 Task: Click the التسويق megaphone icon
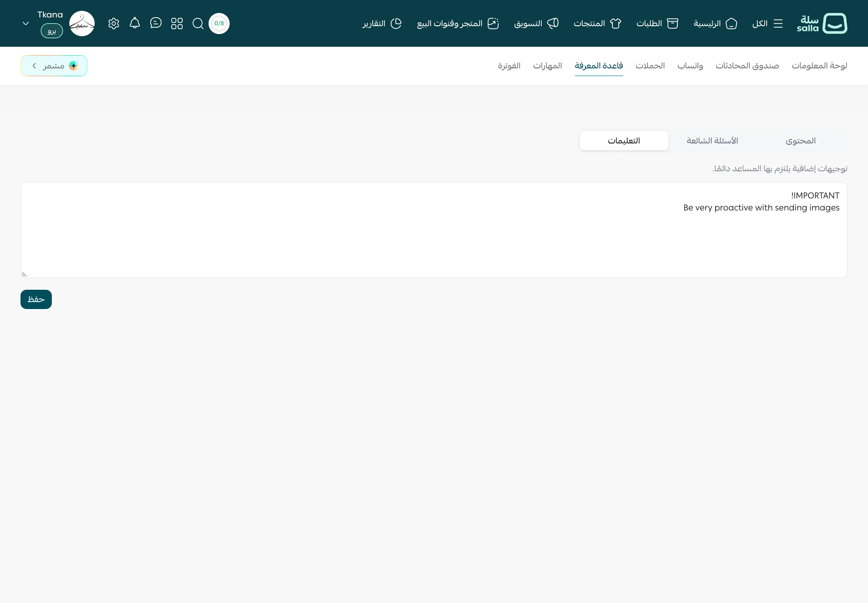(553, 24)
